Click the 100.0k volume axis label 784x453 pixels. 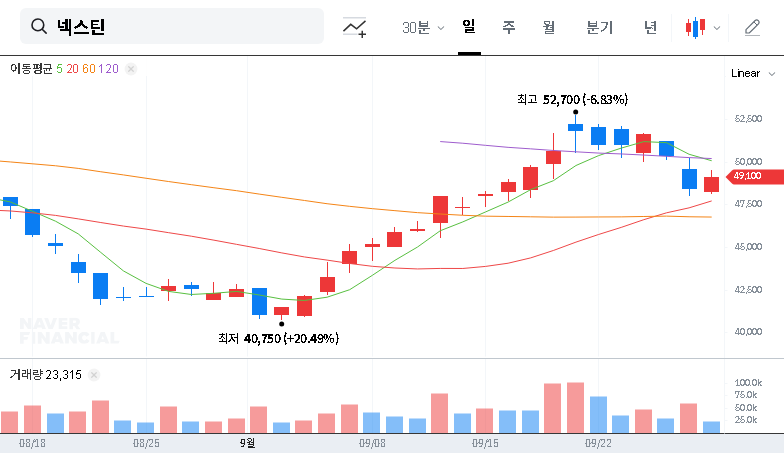pos(748,383)
